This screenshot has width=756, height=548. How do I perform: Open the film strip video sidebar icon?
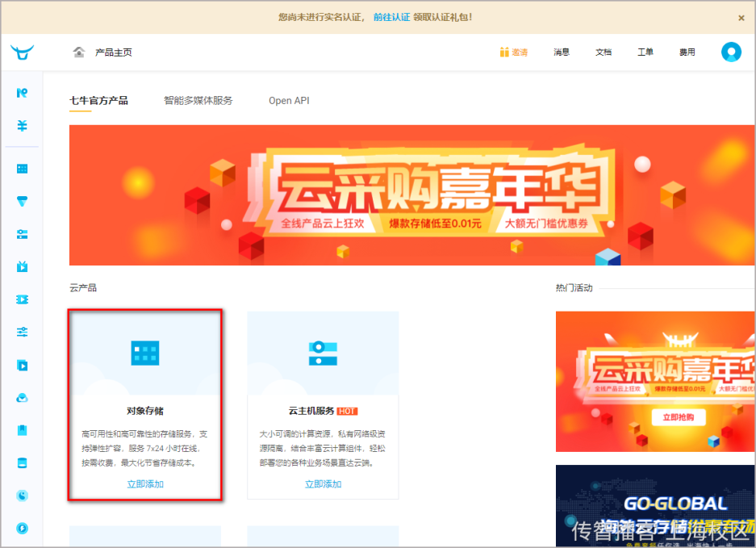[x=22, y=299]
